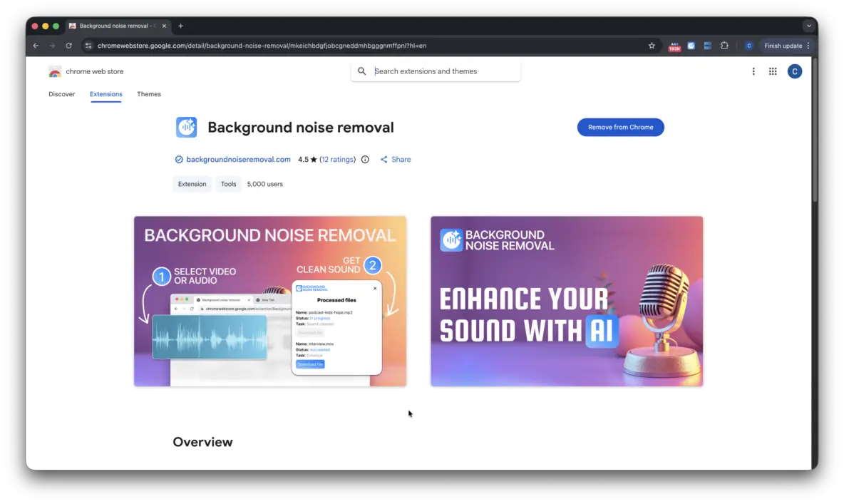The image size is (844, 504).
Task: Click Finish update button
Action: click(783, 46)
